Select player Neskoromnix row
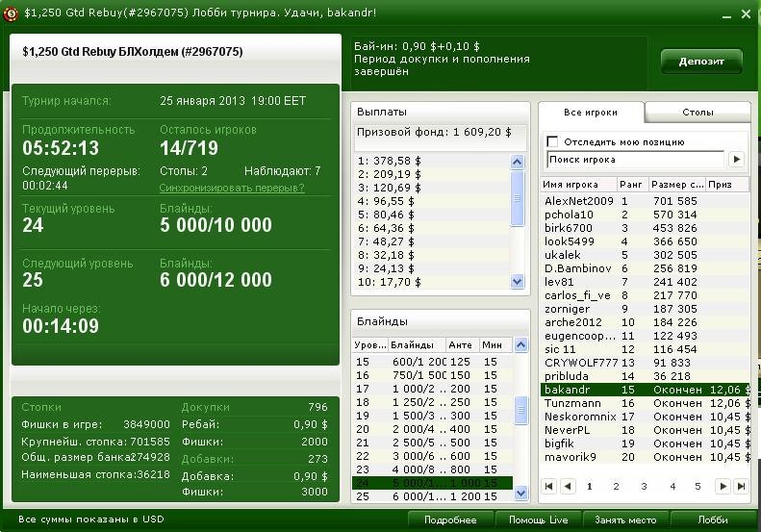Screen dimensions: 761x532 point(645,417)
